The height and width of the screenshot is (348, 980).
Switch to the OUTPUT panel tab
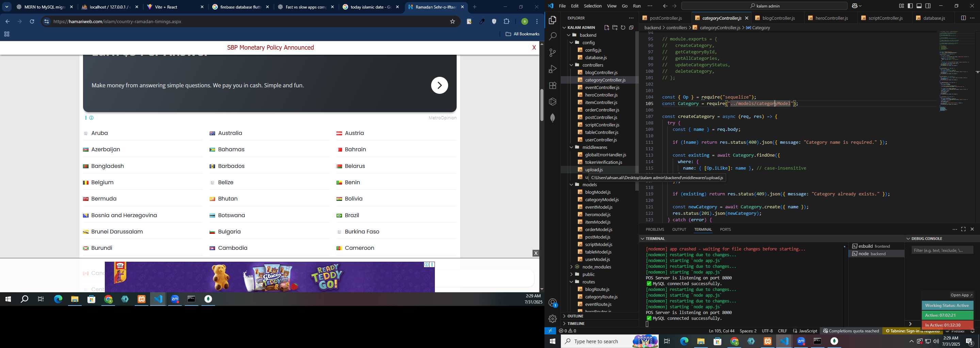679,229
